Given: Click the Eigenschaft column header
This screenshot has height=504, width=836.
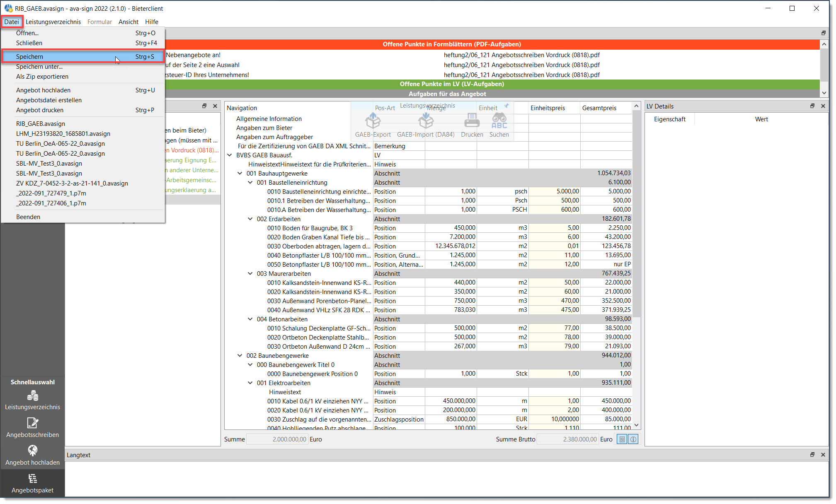Looking at the screenshot, I should point(670,119).
